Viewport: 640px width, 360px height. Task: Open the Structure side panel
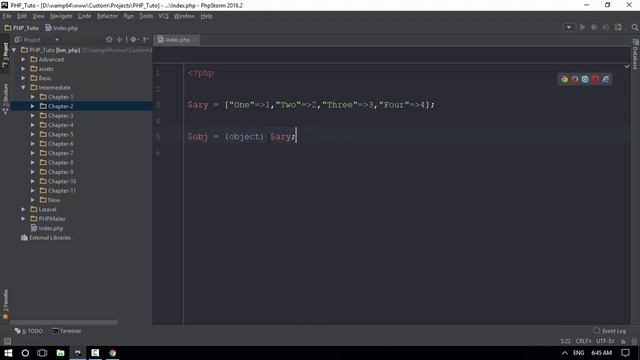click(x=5, y=99)
